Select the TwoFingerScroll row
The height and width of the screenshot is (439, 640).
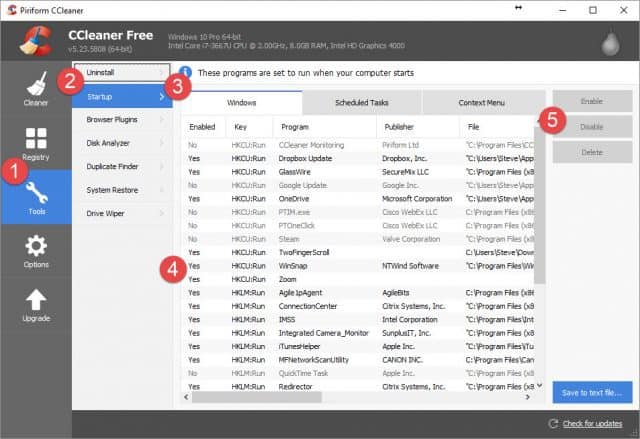pyautogui.click(x=358, y=253)
